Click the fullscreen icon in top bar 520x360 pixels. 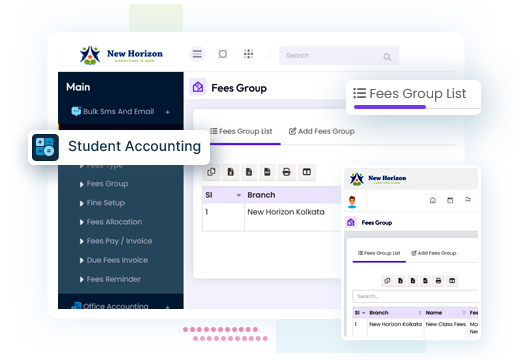(223, 54)
